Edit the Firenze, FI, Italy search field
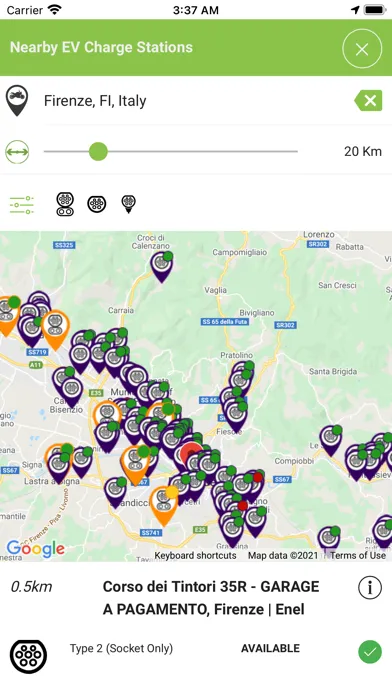This screenshot has height=696, width=392. click(195, 101)
